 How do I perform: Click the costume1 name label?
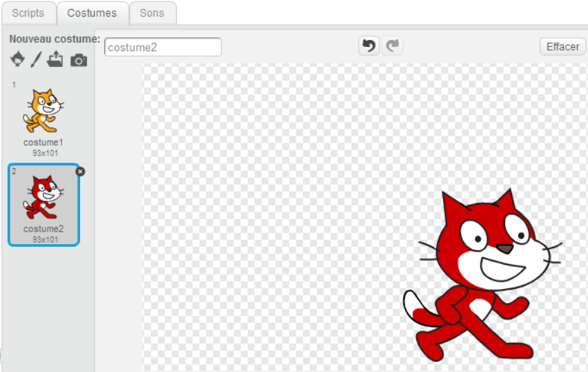pos(44,142)
